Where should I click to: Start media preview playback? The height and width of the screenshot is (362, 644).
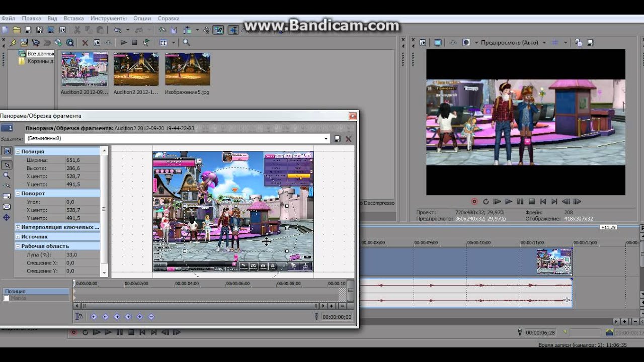click(123, 43)
